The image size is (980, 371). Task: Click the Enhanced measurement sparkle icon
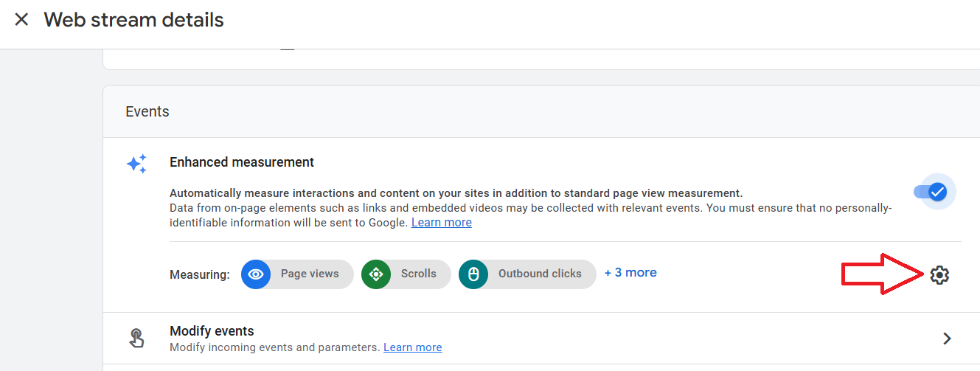136,164
